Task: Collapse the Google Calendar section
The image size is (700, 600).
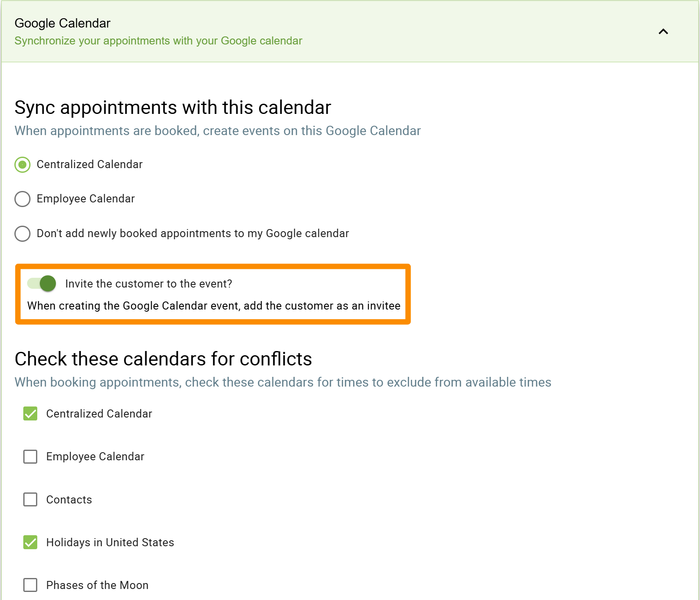Action: coord(663,31)
